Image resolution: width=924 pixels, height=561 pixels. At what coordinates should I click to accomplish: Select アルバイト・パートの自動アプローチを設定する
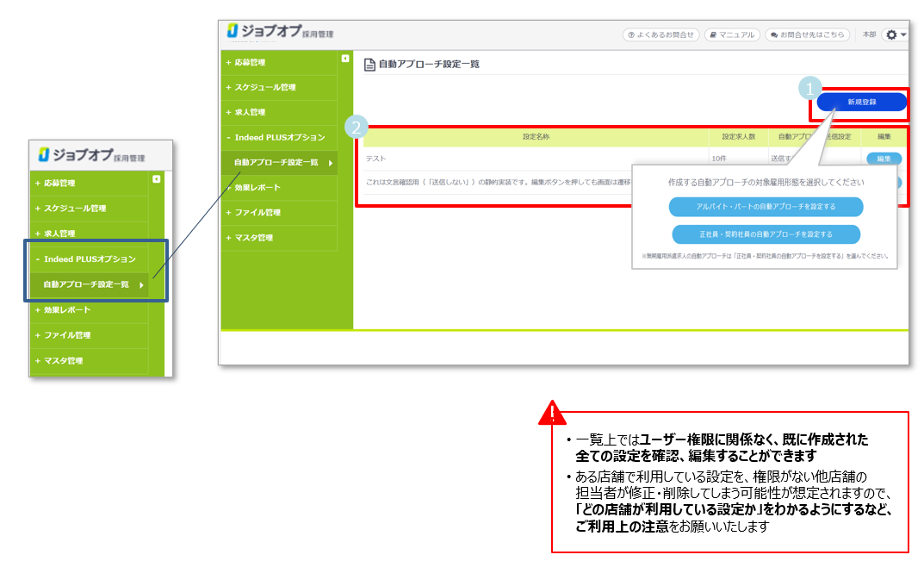(766, 207)
